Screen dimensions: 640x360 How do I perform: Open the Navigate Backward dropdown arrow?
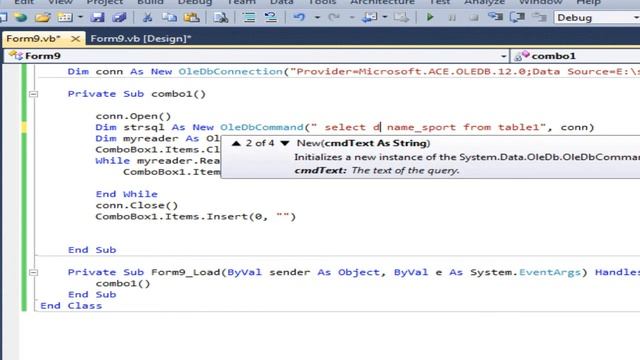pyautogui.click(x=384, y=18)
